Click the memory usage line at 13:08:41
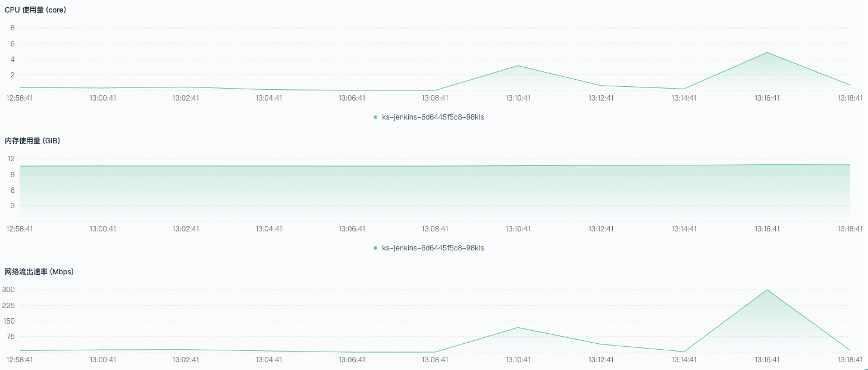The image size is (868, 370). pyautogui.click(x=435, y=166)
